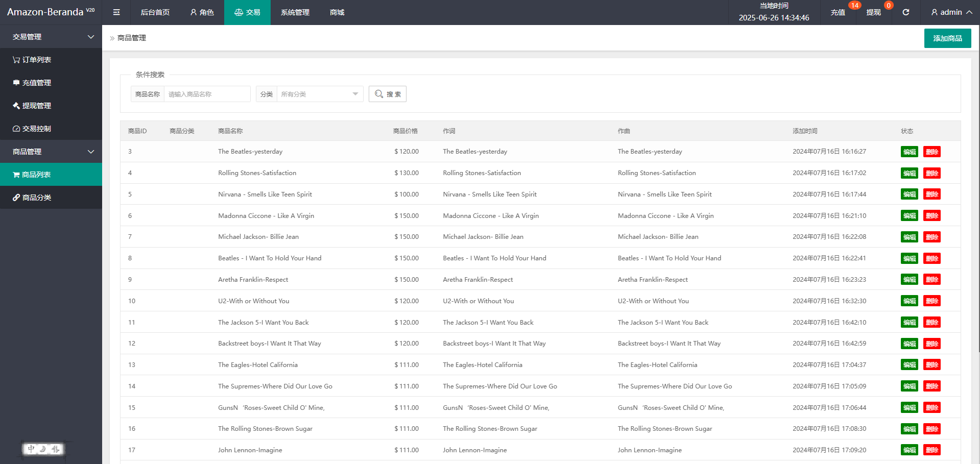The height and width of the screenshot is (464, 980).
Task: Delete Backstreet boys-I Want It That Way
Action: pyautogui.click(x=932, y=344)
